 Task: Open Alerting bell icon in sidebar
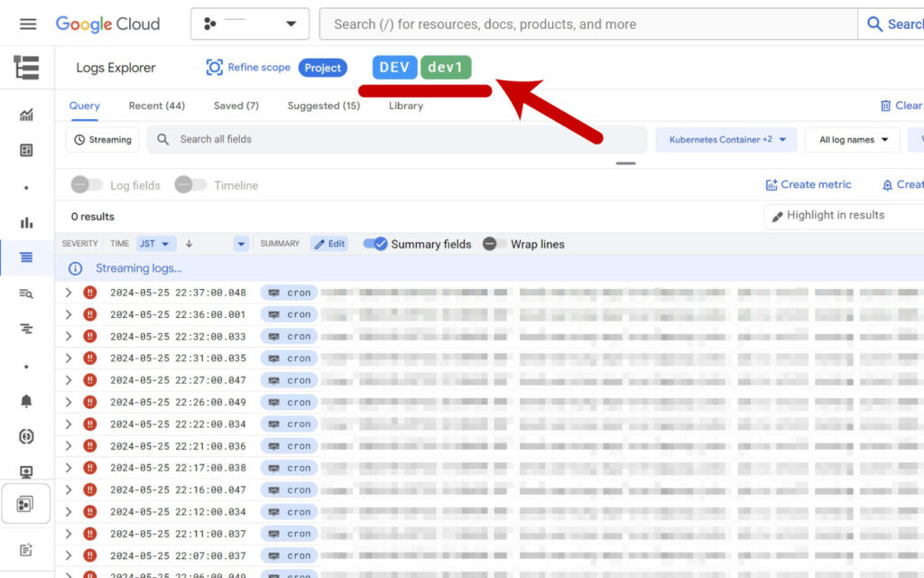26,401
